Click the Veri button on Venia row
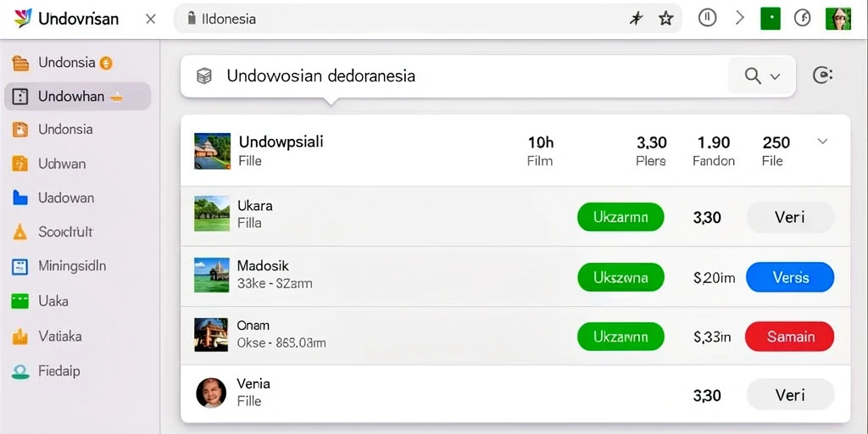Image resolution: width=868 pixels, height=434 pixels. pyautogui.click(x=790, y=395)
